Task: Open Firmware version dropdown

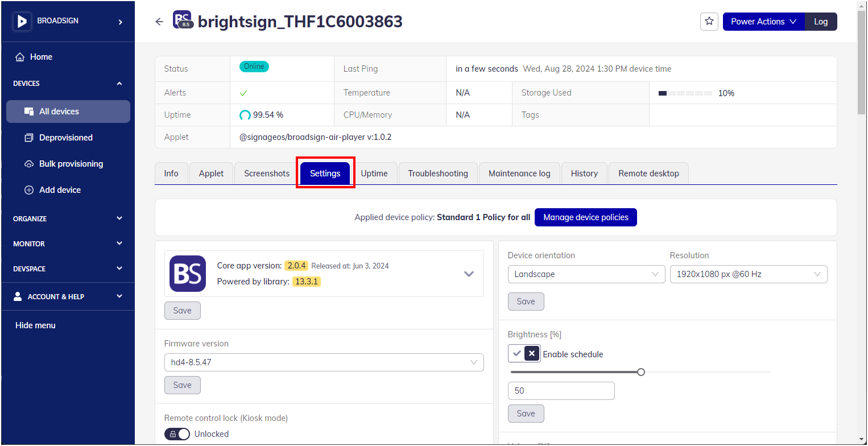Action: tap(324, 362)
